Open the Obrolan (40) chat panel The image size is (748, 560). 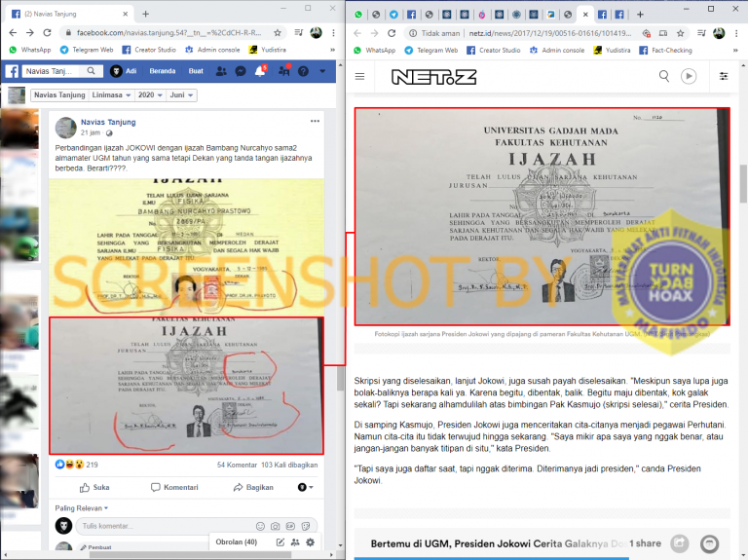pyautogui.click(x=236, y=541)
